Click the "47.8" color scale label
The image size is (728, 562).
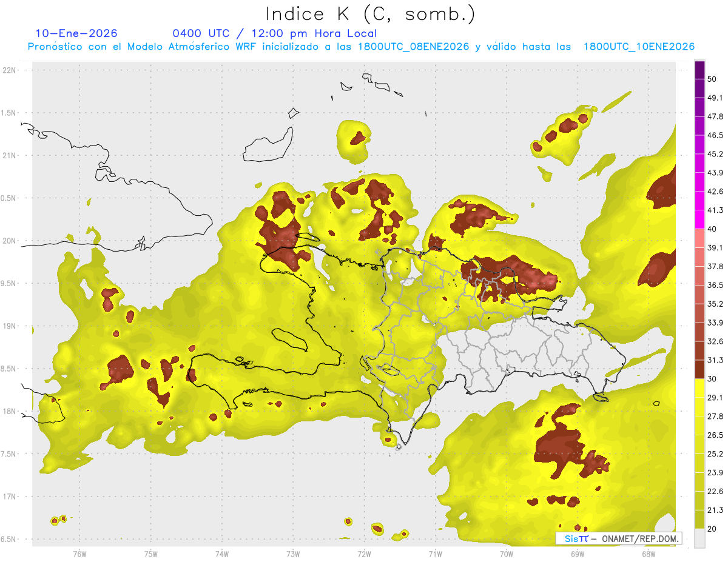point(716,116)
